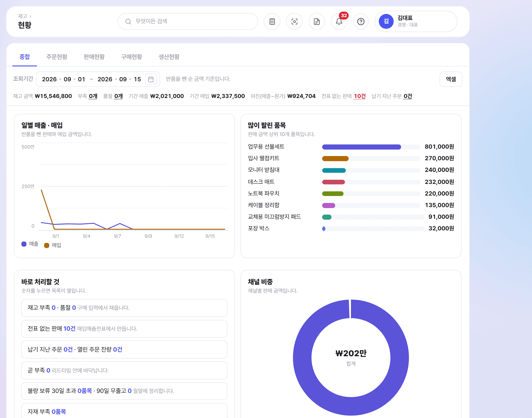Toggle the 매출 legend swatch
Image resolution: width=532 pixels, height=418 pixels.
tap(24, 244)
